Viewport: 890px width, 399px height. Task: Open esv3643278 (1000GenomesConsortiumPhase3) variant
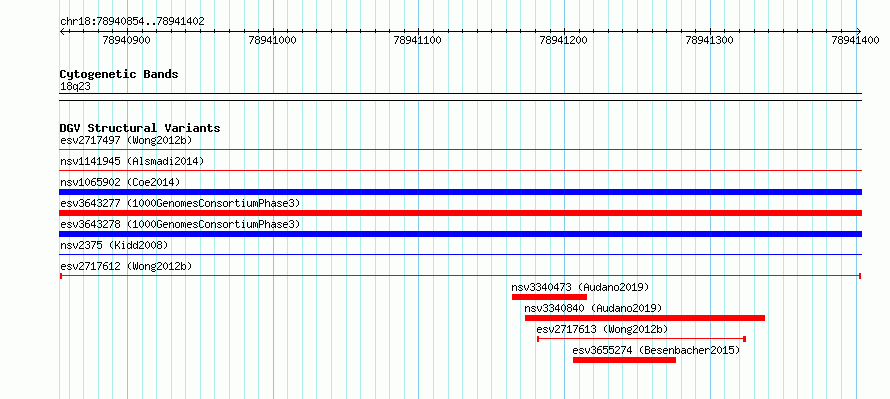pos(180,224)
